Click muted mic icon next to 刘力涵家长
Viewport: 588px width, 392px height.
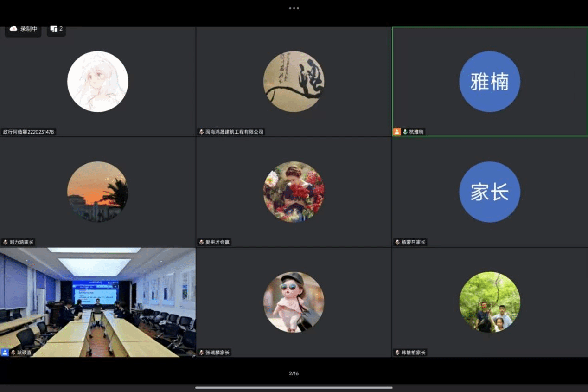coord(6,242)
